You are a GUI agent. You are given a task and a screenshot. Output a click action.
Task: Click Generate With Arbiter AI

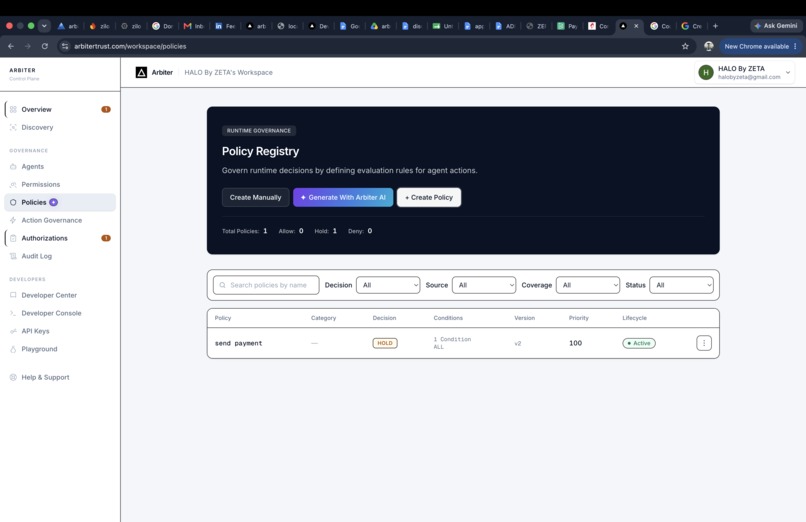pyautogui.click(x=343, y=197)
